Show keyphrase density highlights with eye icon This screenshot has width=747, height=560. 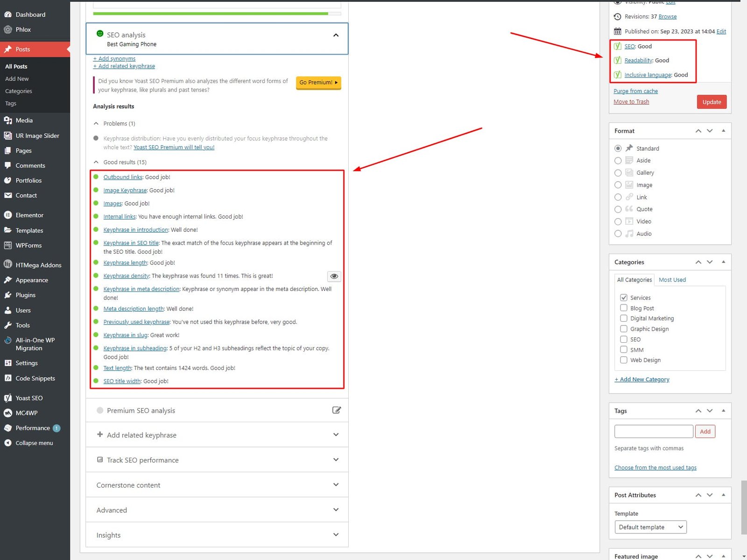coord(334,276)
